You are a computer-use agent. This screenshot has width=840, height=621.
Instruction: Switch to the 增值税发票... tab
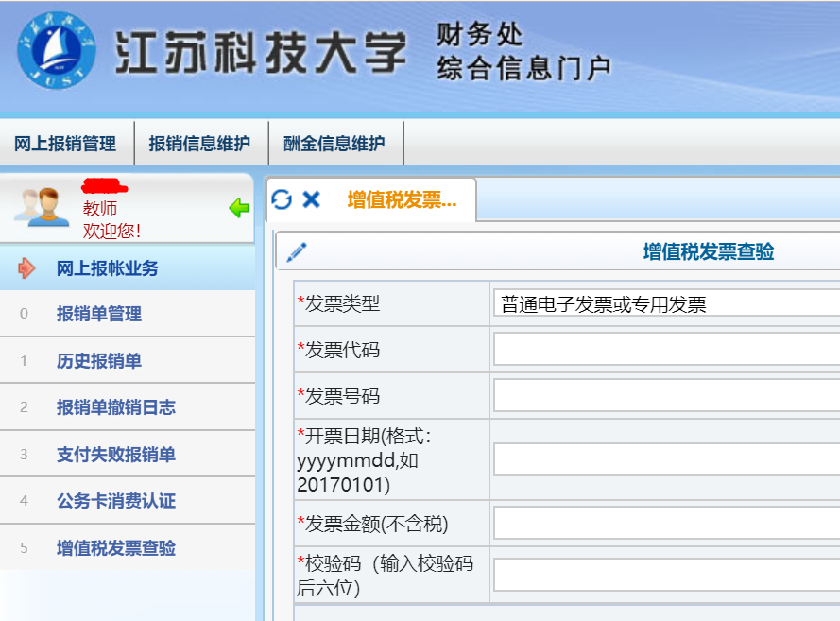click(402, 199)
